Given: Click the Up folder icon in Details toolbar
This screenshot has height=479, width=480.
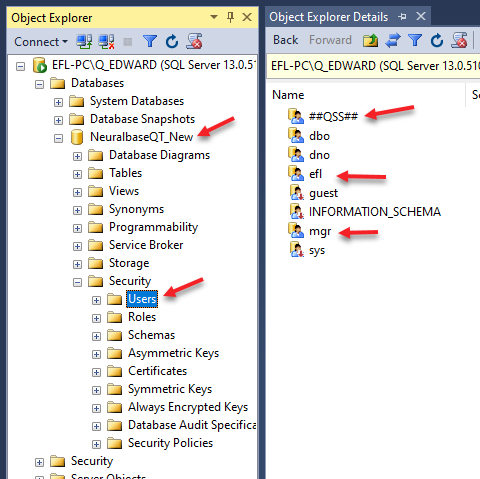Looking at the screenshot, I should click(x=370, y=41).
